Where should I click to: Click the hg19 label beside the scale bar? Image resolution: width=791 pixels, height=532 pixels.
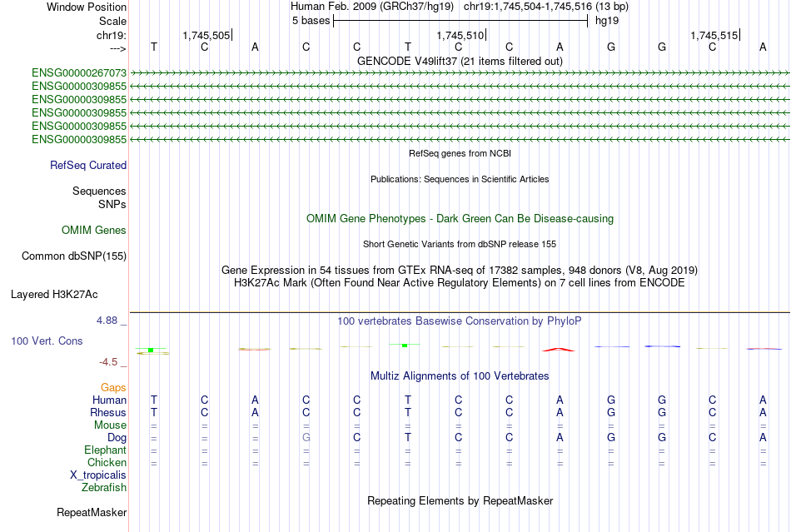coord(607,21)
